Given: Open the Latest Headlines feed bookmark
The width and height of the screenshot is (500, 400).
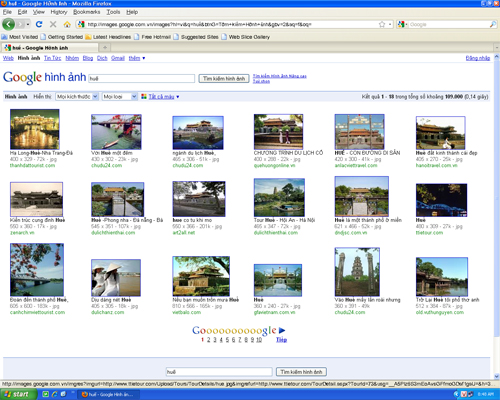Looking at the screenshot, I should tap(108, 37).
